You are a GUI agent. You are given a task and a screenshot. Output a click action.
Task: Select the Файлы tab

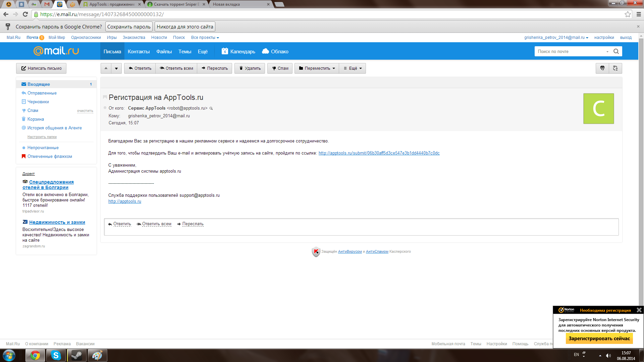click(164, 51)
